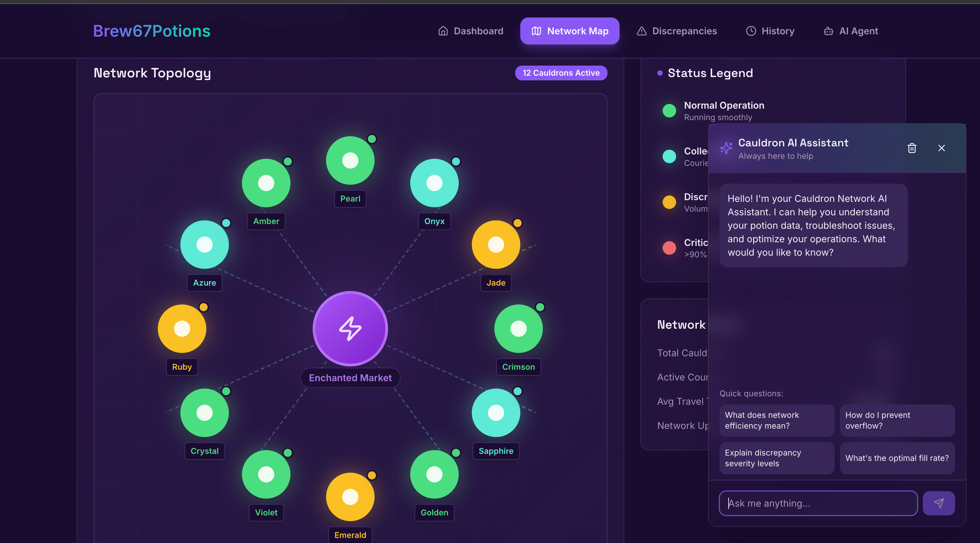Focus the "Ask me anything..." input field
Viewport: 980px width, 543px height.
click(818, 503)
